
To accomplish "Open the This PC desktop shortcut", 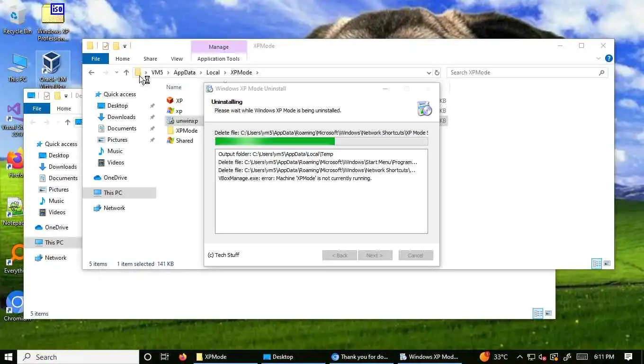I will 18,68.
